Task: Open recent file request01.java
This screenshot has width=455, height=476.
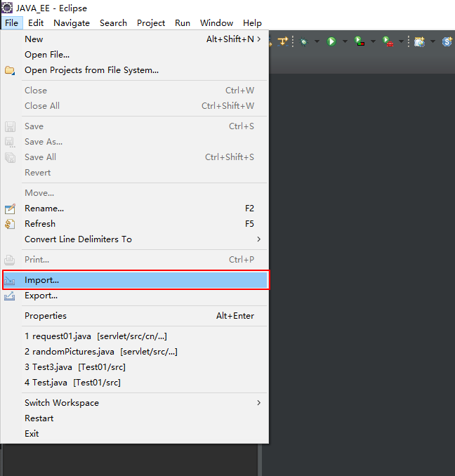Action: click(x=135, y=336)
